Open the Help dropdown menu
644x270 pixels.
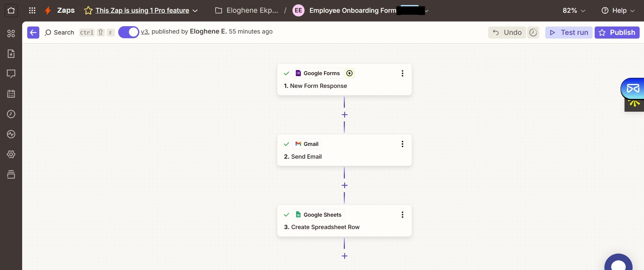(x=618, y=10)
